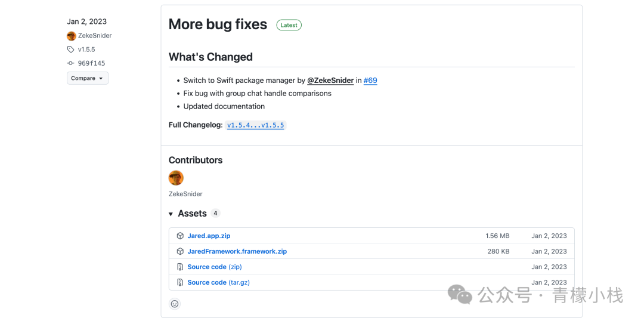The height and width of the screenshot is (321, 644).
Task: Download Source code (tar.gz)
Action: (218, 282)
